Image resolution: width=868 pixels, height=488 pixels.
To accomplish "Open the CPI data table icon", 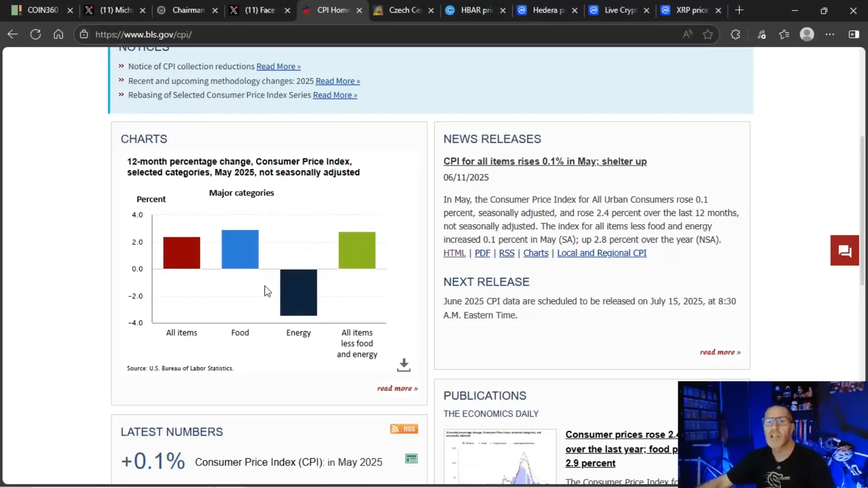I will coord(411,459).
